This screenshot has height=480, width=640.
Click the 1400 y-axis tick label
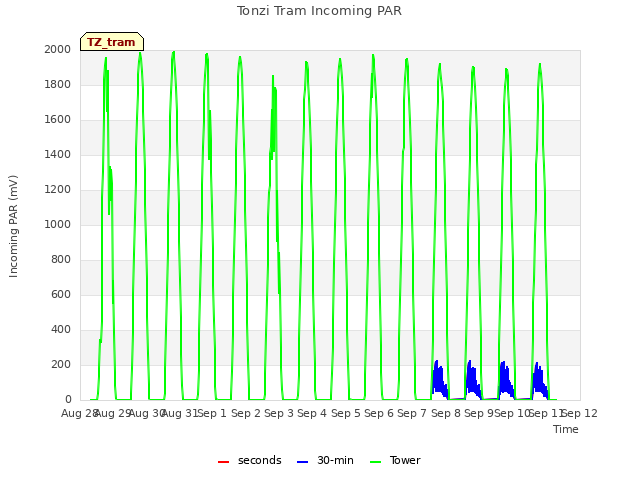coord(58,155)
